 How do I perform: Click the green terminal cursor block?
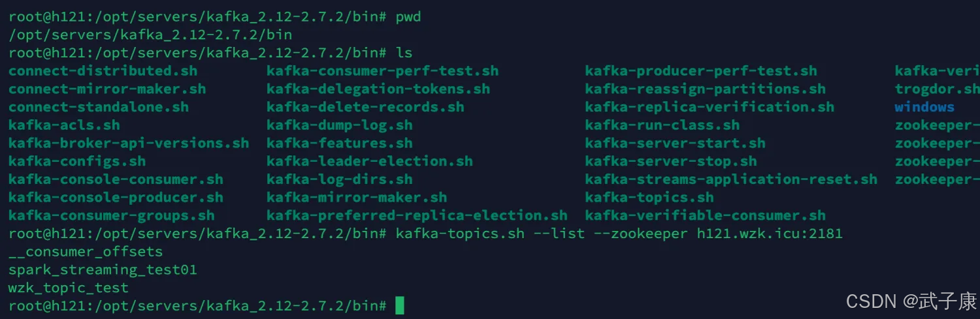pyautogui.click(x=400, y=305)
